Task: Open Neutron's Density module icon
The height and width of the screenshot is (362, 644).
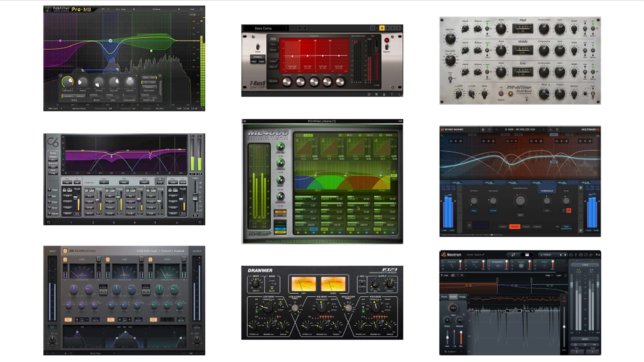Action: (x=521, y=265)
